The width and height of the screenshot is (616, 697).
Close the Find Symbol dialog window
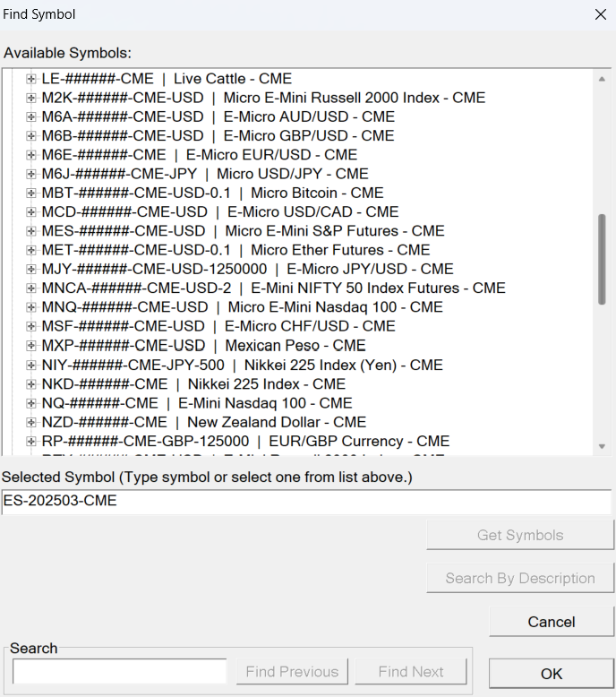[x=601, y=14]
